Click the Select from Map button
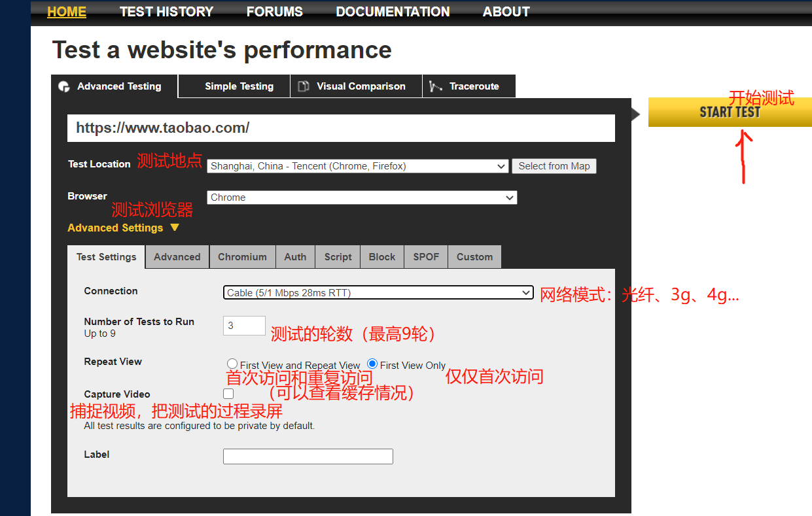Image resolution: width=812 pixels, height=516 pixels. pyautogui.click(x=554, y=166)
